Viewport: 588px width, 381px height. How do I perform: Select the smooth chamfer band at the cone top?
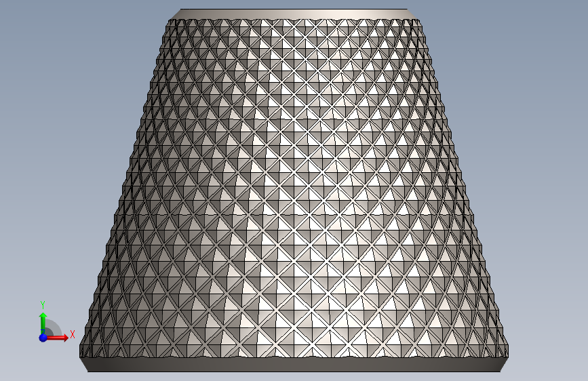[294, 14]
